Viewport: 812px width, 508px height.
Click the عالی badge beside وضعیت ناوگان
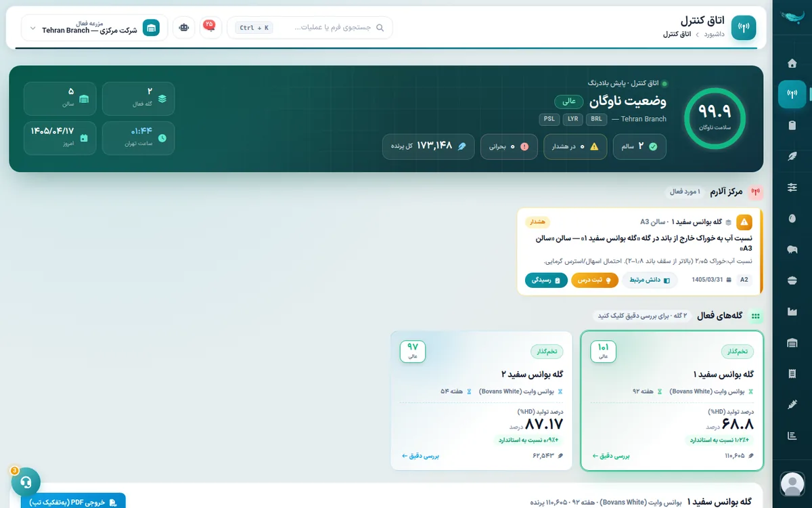tap(569, 102)
